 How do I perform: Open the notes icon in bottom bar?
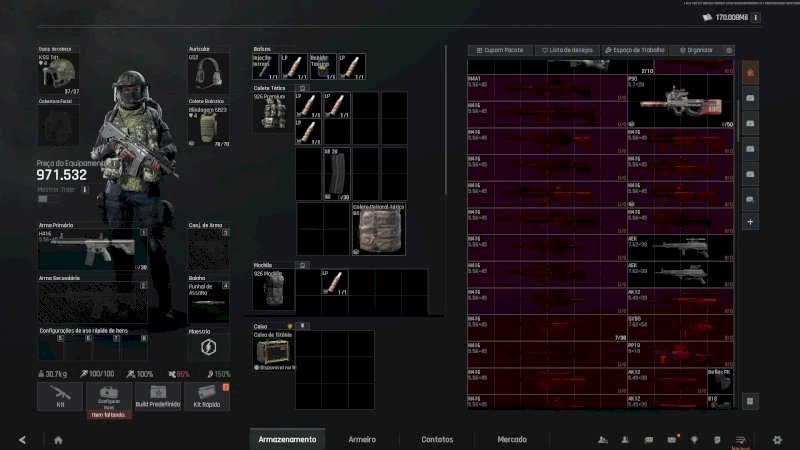717,440
